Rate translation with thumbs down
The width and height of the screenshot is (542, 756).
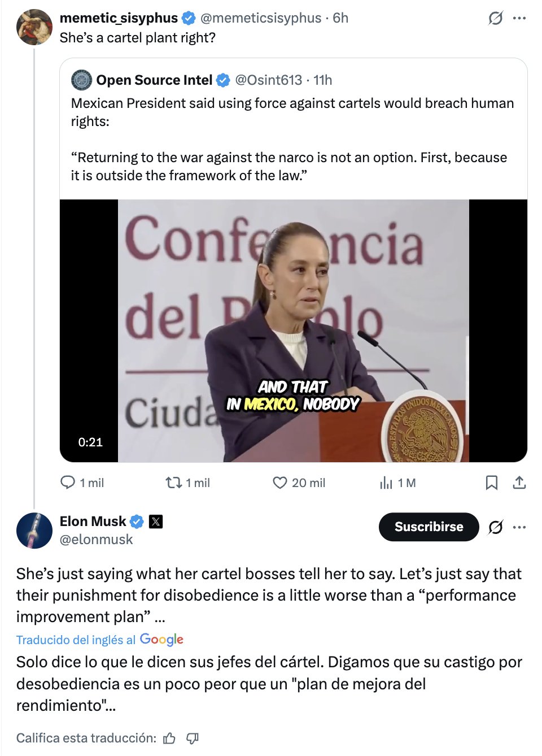pos(193,738)
